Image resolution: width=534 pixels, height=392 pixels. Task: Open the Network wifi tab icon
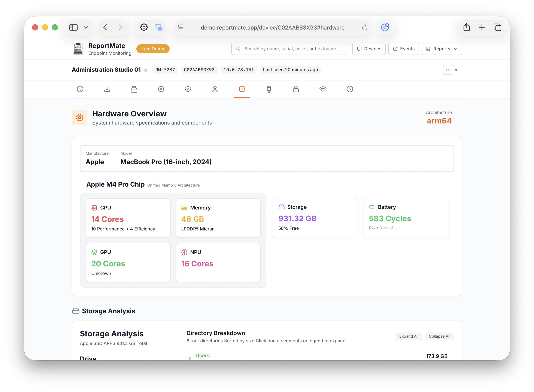pyautogui.click(x=323, y=89)
